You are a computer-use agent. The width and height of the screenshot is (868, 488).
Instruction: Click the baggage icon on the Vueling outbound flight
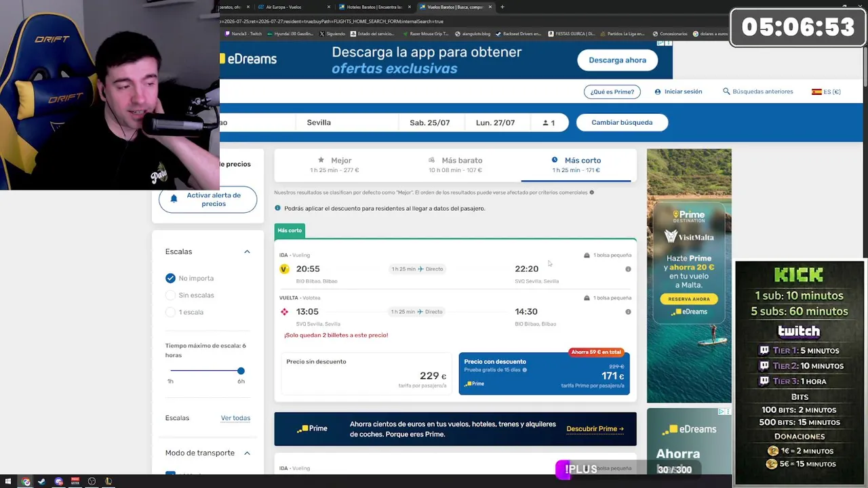coord(587,256)
